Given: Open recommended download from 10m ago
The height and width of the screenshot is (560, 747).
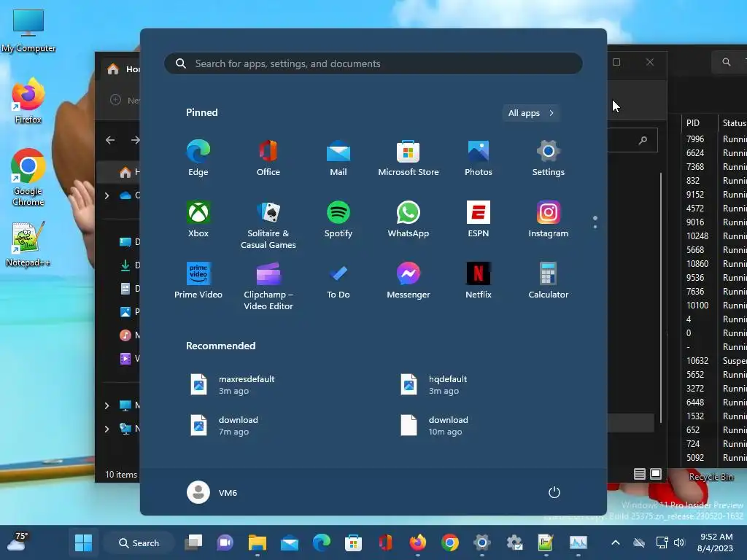Looking at the screenshot, I should tap(435, 425).
